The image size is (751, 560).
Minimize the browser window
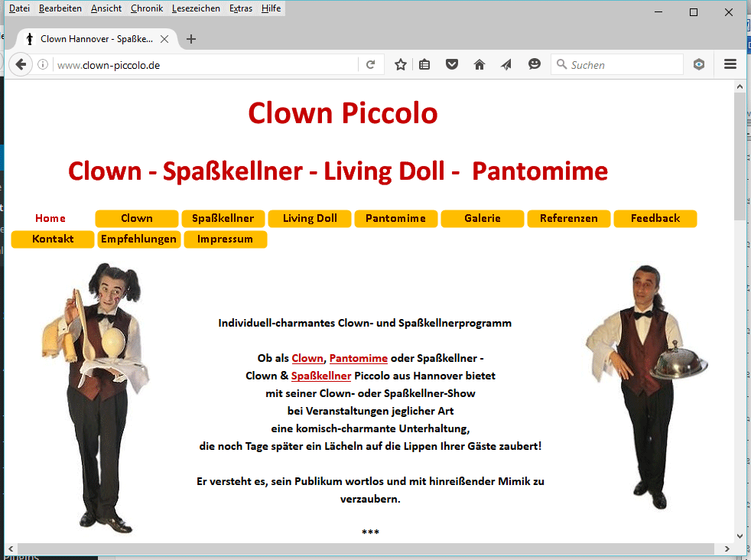[x=658, y=12]
